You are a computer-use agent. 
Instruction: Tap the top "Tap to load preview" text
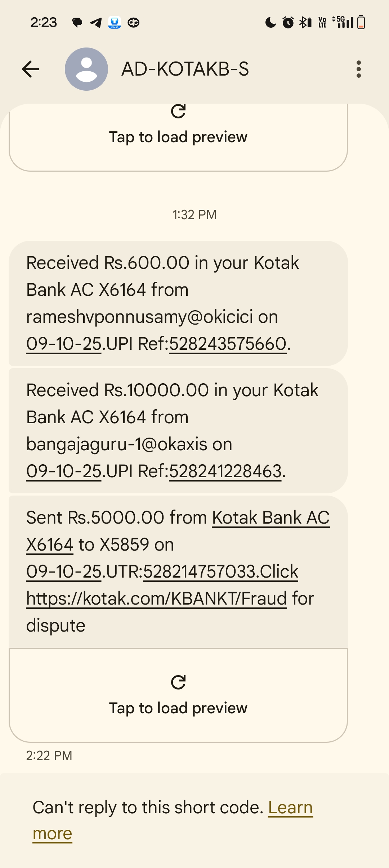tap(178, 137)
